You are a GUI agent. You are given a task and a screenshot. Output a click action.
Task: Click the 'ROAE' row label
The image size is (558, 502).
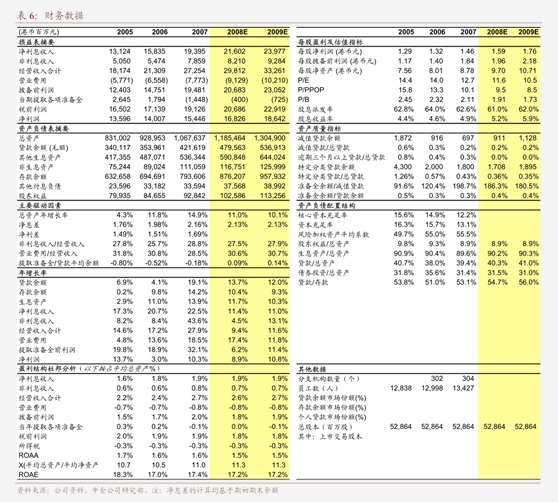click(x=28, y=475)
